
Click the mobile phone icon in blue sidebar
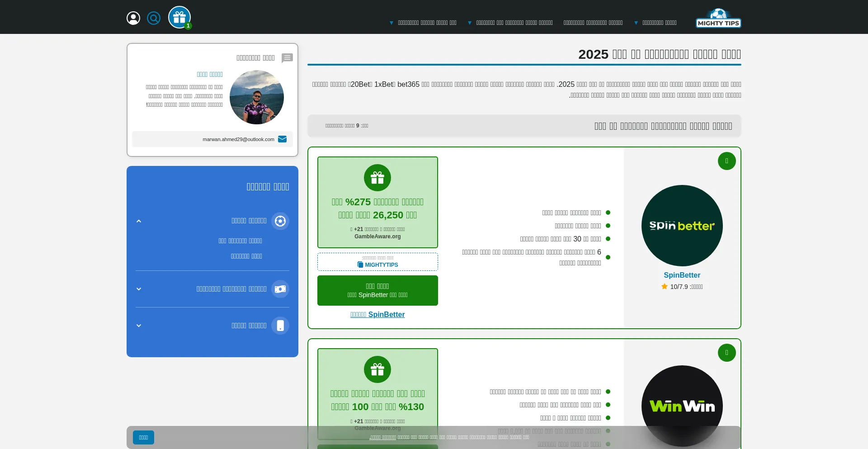tap(280, 326)
